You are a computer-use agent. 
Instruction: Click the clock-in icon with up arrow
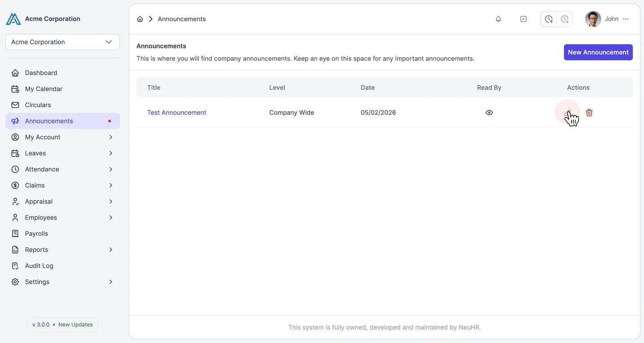coord(549,19)
